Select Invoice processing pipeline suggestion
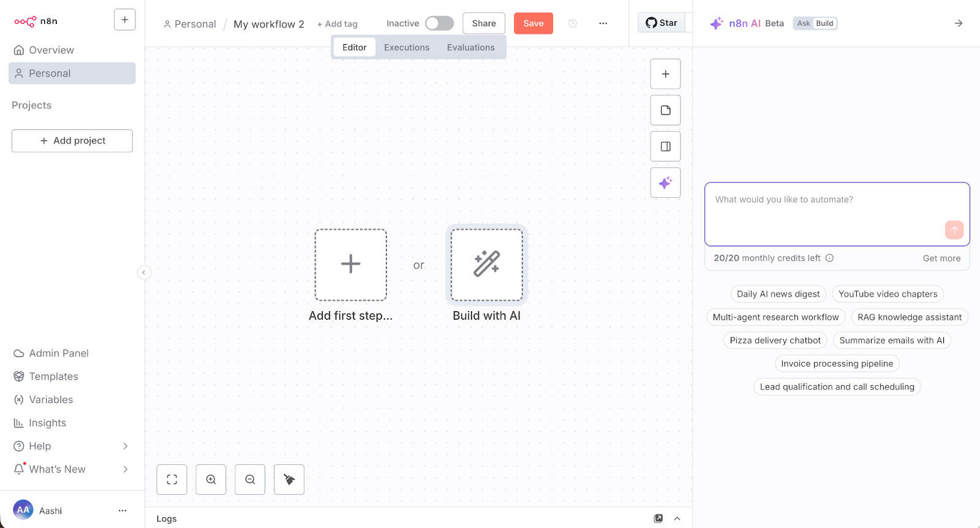Viewport: 980px width, 528px height. [x=837, y=364]
